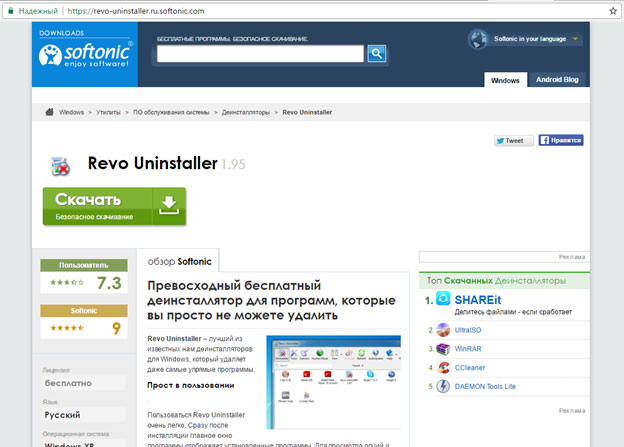The height and width of the screenshot is (447, 624).
Task: Click the Softonic logo
Action: [x=85, y=55]
